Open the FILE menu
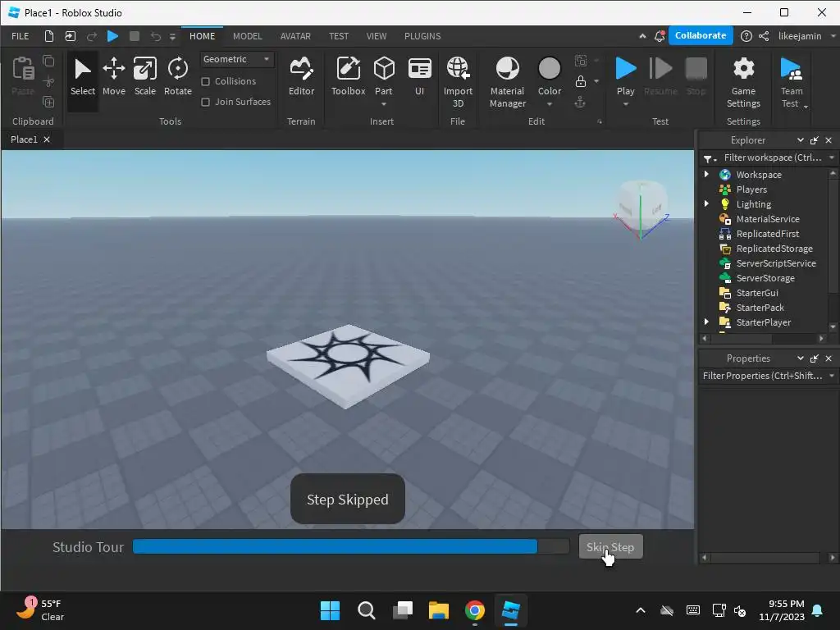 pos(21,36)
